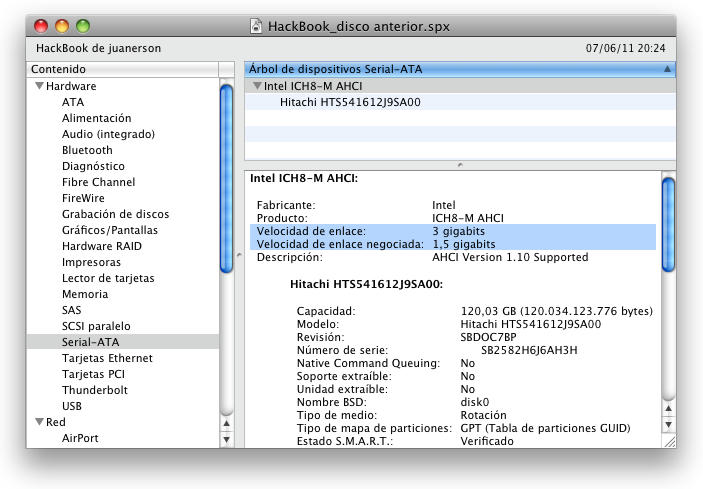
Task: Select ATA in the Hardware list
Action: (x=73, y=102)
